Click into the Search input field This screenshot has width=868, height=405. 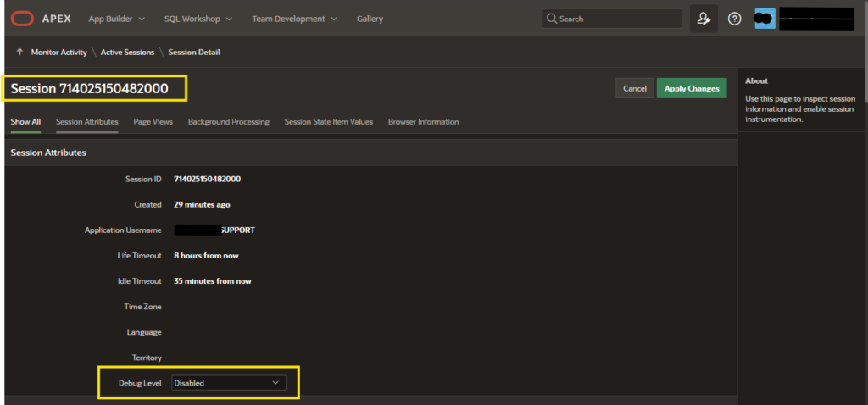pos(612,19)
